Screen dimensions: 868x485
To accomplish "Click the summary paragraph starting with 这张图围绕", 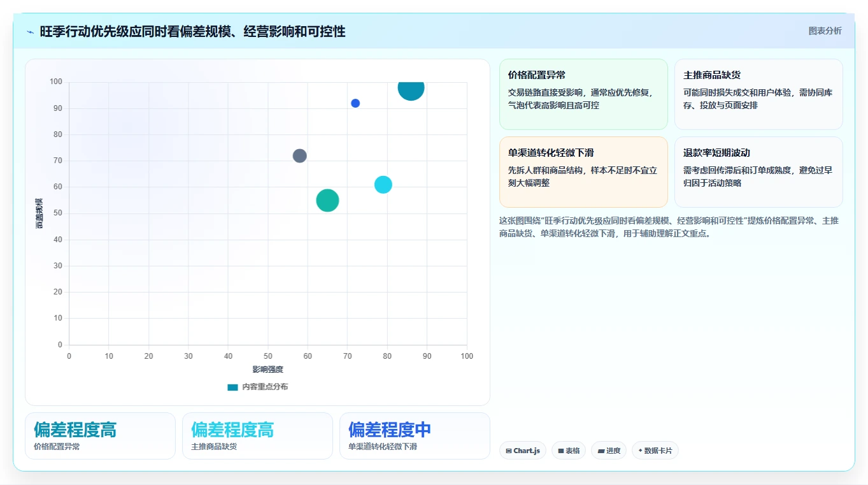I will click(671, 227).
